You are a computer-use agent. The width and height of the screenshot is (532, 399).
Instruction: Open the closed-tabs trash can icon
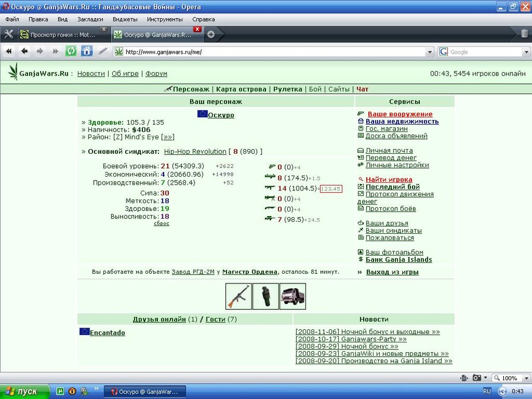click(x=524, y=33)
